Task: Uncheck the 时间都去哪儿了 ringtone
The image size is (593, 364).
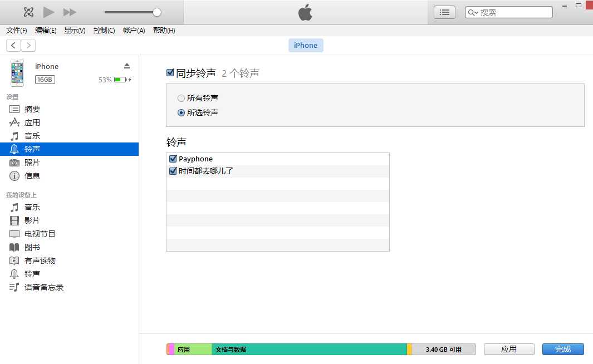Action: (x=173, y=171)
